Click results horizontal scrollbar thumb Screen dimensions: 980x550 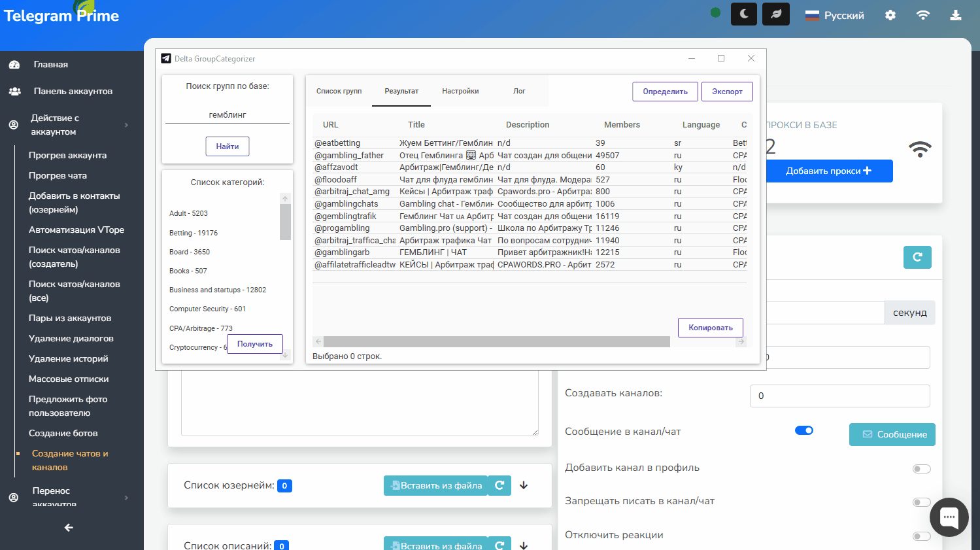(497, 341)
